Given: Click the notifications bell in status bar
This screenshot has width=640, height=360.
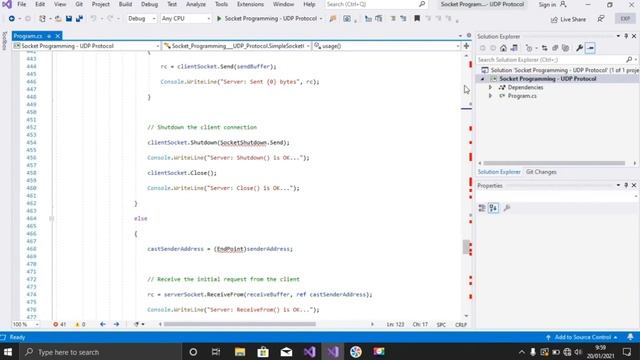Looking at the screenshot, I should 631,337.
